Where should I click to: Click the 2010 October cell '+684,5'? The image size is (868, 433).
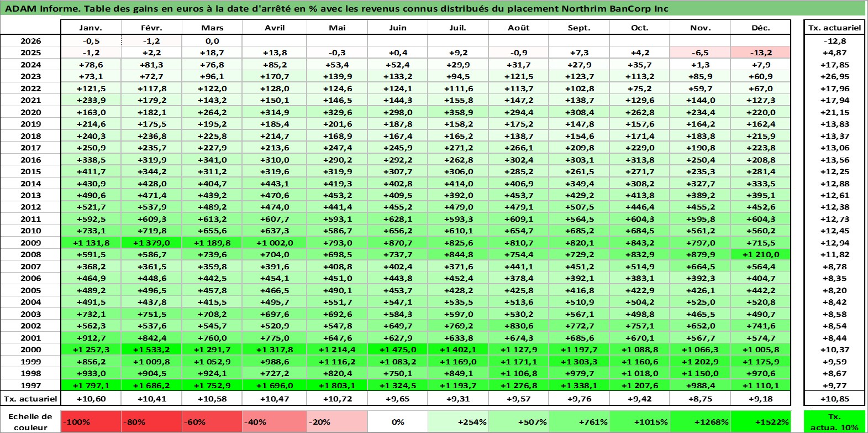[x=640, y=231]
